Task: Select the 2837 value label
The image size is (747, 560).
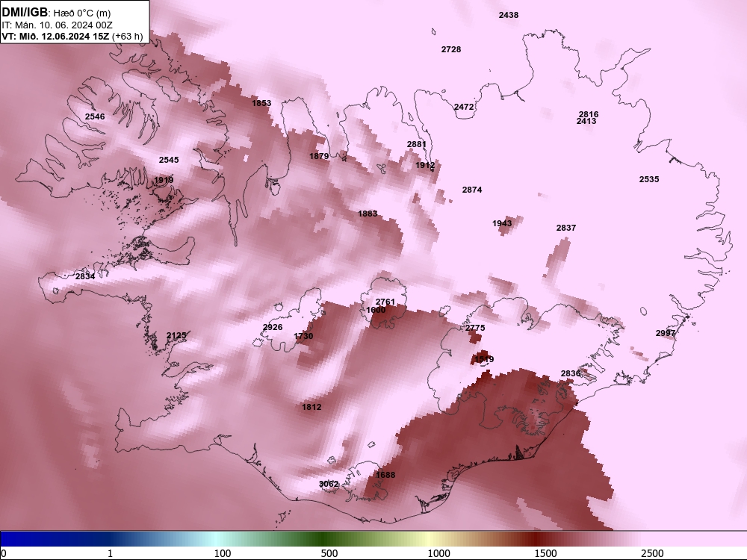Action: [566, 228]
